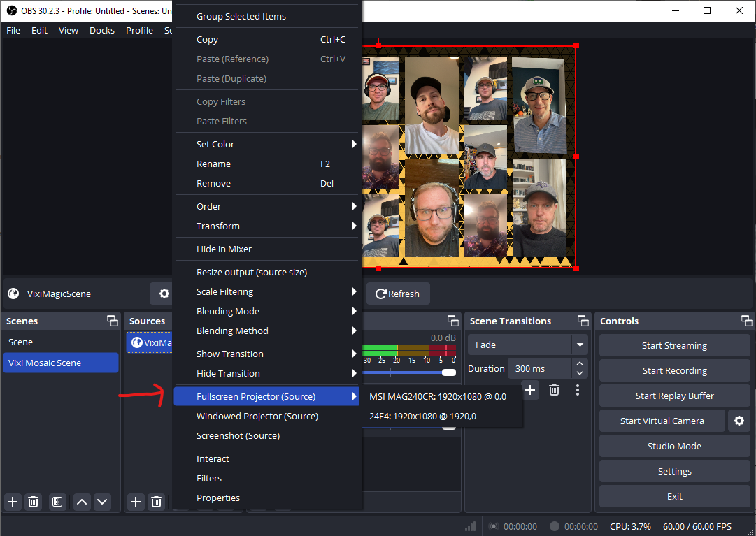The height and width of the screenshot is (536, 756).
Task: Select the Vixi Mosaic Scene item
Action: coord(61,363)
